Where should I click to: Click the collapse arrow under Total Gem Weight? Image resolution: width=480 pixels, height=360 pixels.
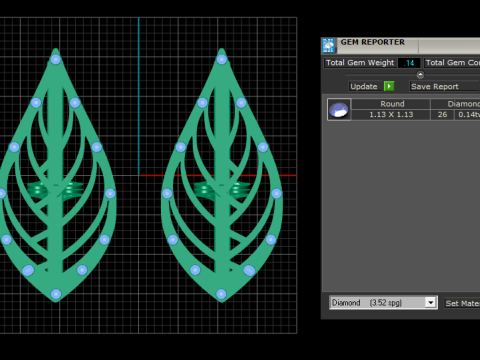click(420, 75)
